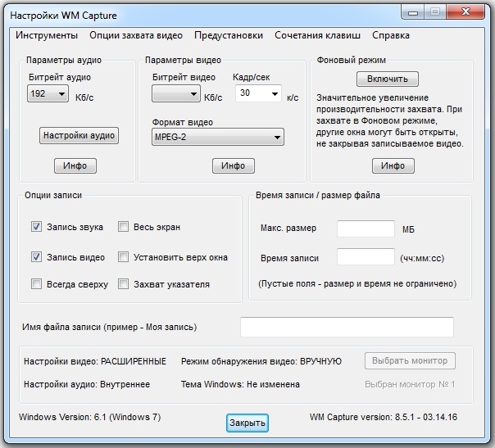Screen dimensions: 495x448
Task: Click Инфо button in Фоновый режим
Action: 393,166
